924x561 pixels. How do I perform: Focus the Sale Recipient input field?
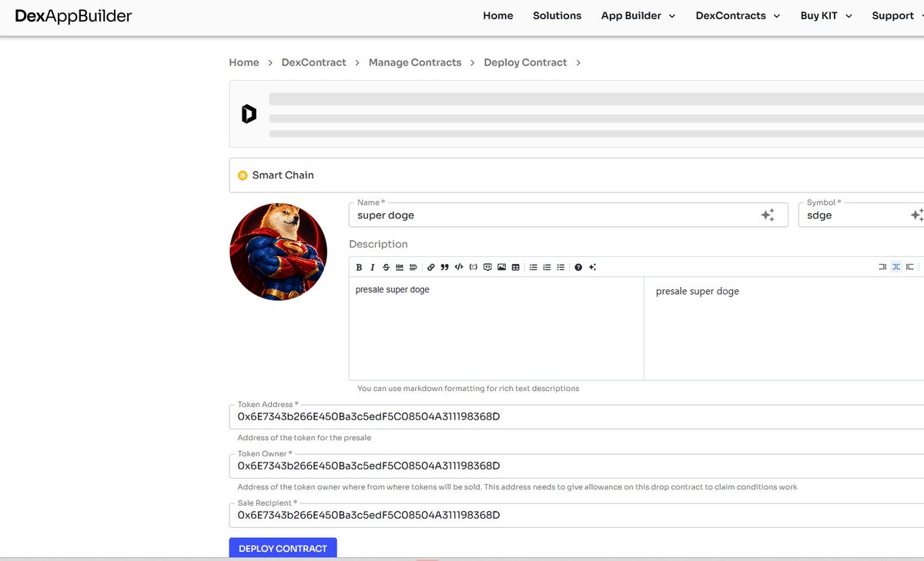(577, 516)
